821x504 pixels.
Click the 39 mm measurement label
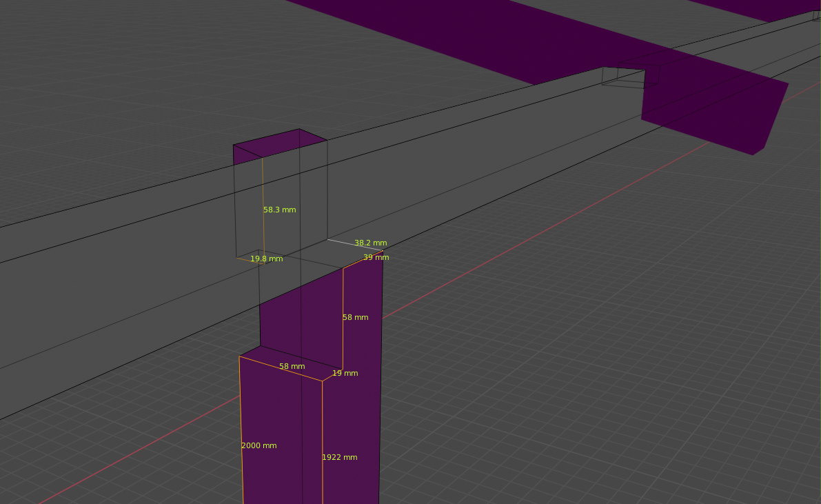376,257
